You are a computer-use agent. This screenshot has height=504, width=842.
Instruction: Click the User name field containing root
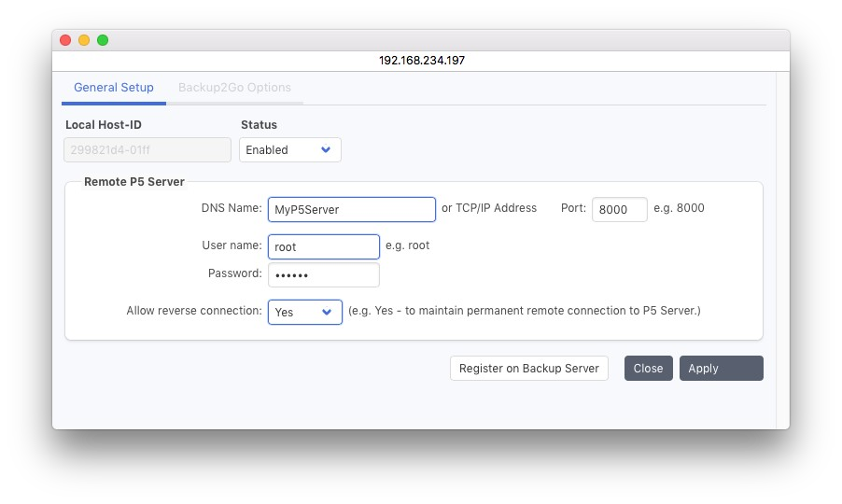[323, 246]
